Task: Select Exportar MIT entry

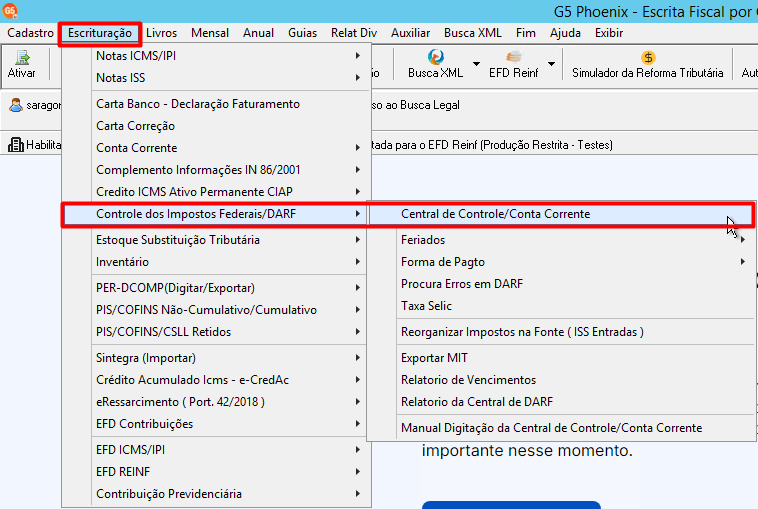Action: pos(561,358)
